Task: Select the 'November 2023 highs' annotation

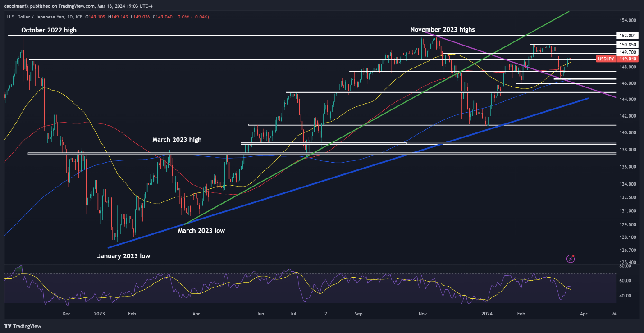Action: point(443,29)
